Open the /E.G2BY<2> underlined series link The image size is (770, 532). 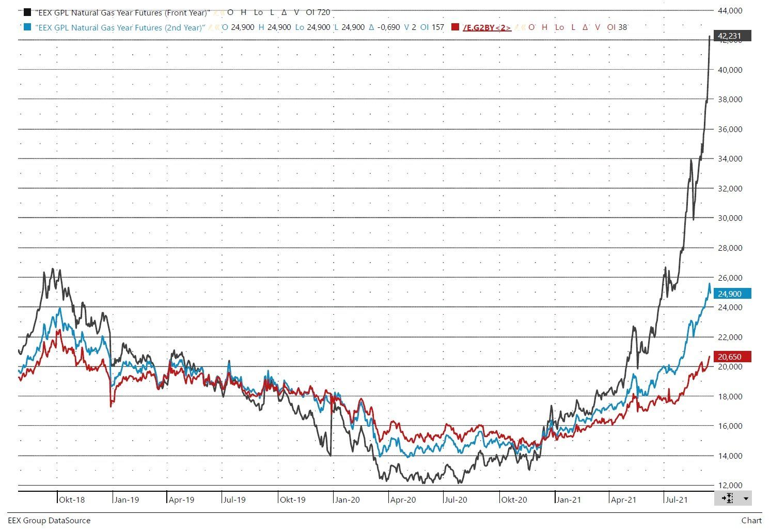tap(487, 27)
